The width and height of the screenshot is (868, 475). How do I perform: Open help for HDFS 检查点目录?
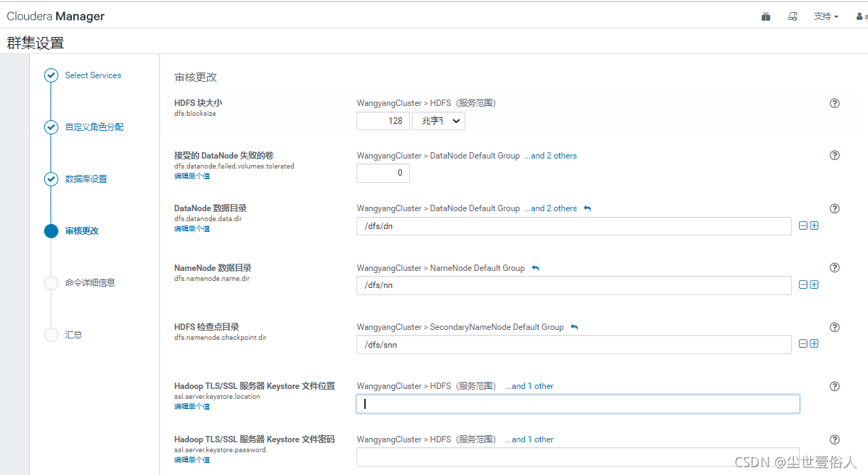835,327
